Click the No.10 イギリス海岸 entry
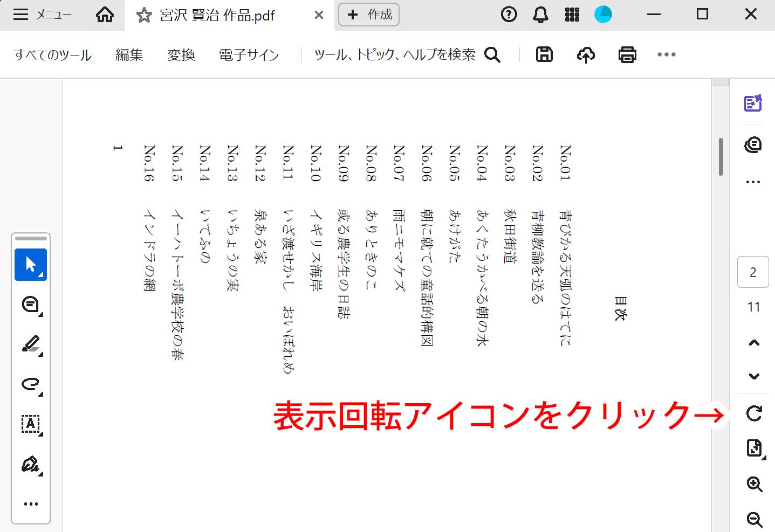 [316, 218]
